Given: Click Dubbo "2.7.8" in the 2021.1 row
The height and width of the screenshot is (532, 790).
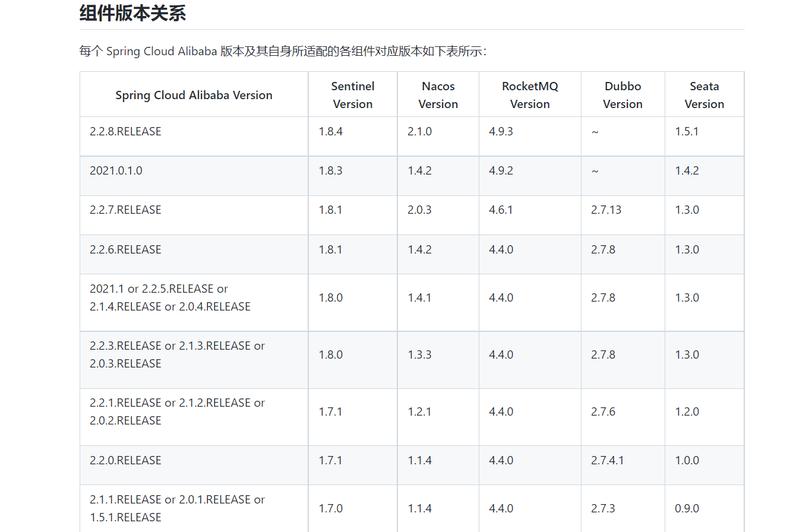Looking at the screenshot, I should [603, 297].
